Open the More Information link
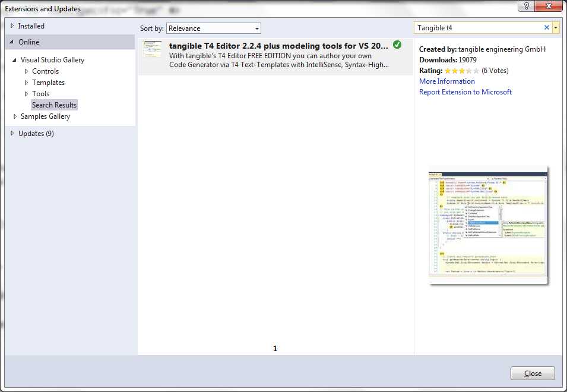 [x=447, y=81]
